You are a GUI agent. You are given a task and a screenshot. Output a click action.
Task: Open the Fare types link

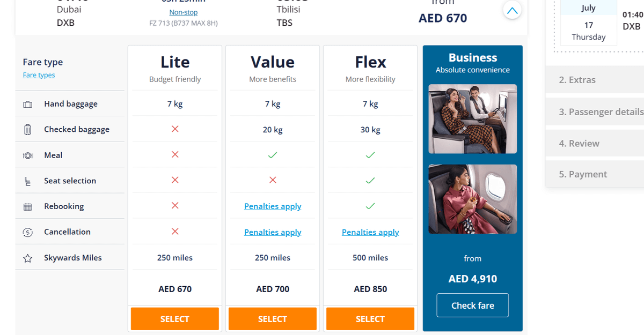[x=39, y=75]
